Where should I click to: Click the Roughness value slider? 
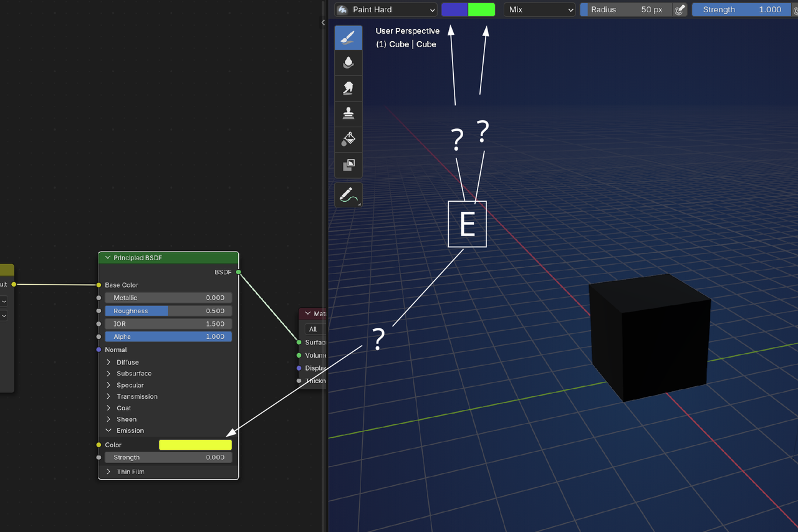tap(168, 311)
